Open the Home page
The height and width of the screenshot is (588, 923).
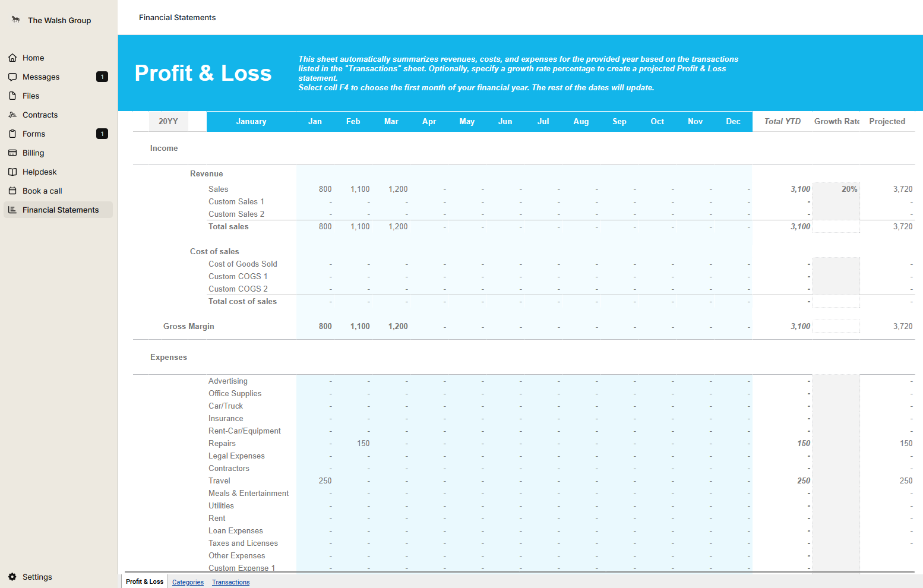58,58
